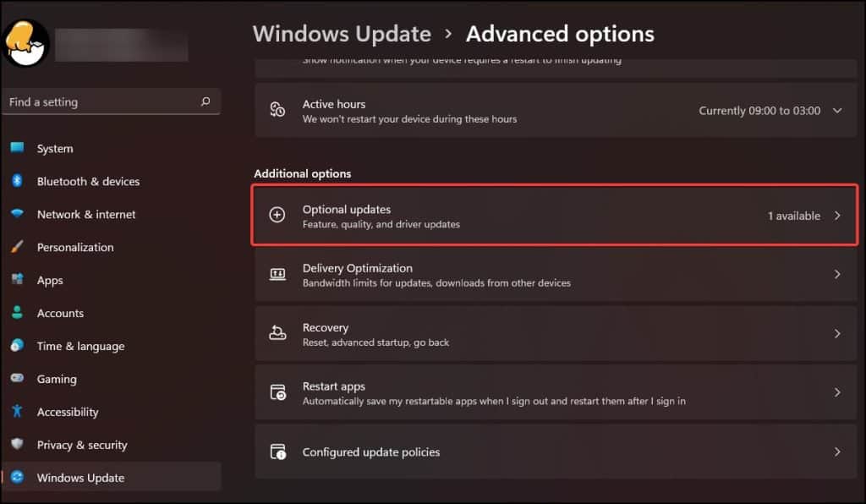The width and height of the screenshot is (866, 504).
Task: Click the user avatar picture
Action: [25, 42]
